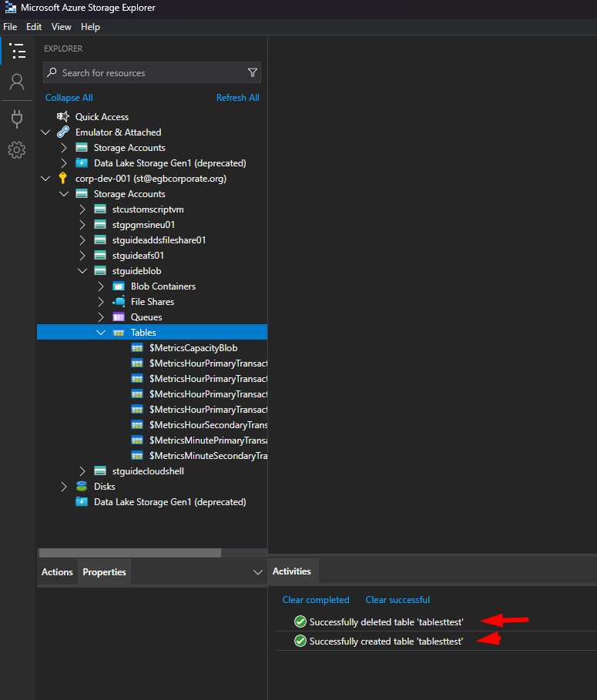
Task: Click the filter icon in the search box
Action: point(253,72)
